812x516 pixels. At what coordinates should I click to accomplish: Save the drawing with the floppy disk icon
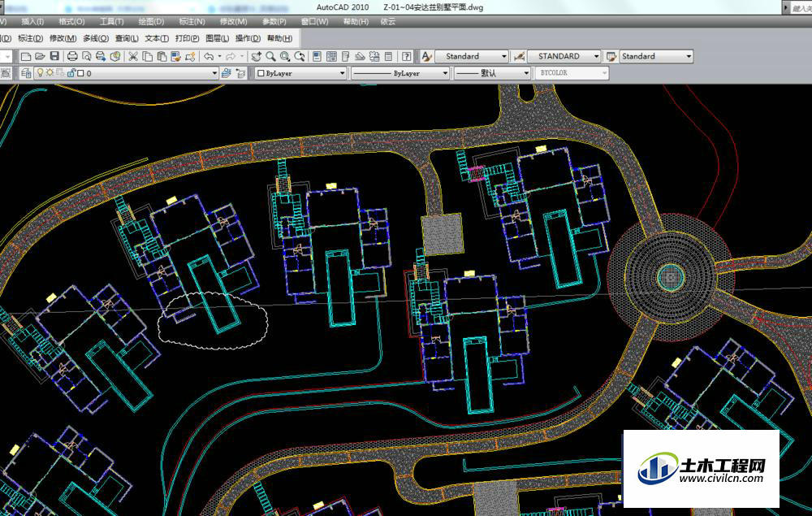54,56
